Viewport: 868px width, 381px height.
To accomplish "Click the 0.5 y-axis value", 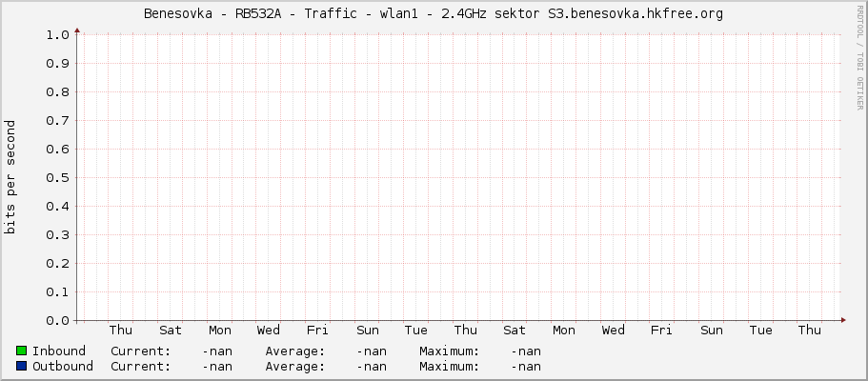I will 57,178.
